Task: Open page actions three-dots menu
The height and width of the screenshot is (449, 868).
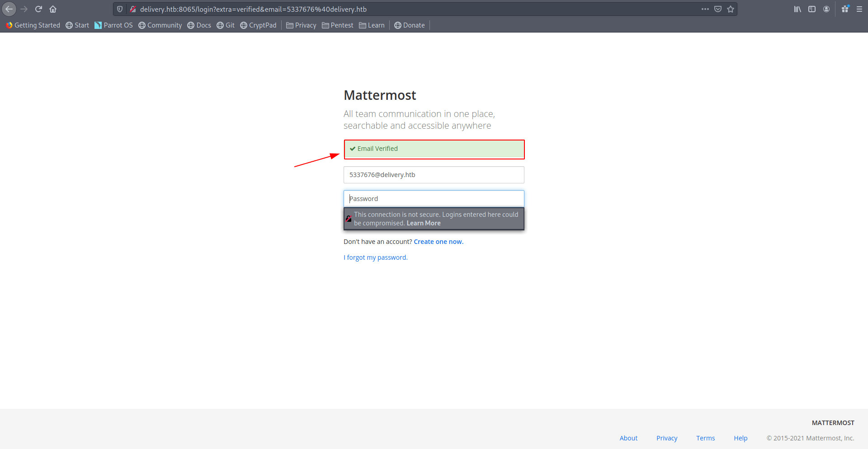Action: [x=705, y=9]
